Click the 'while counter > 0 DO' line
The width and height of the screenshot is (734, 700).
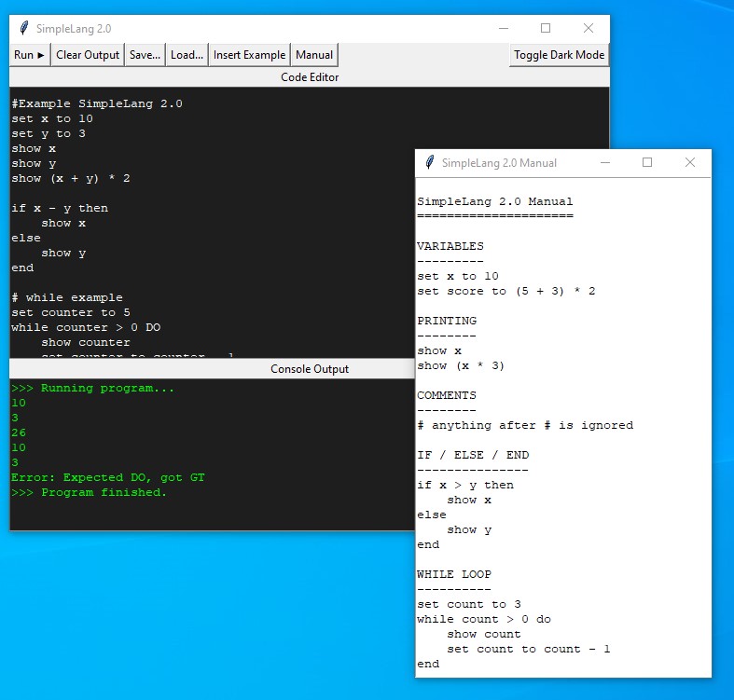click(86, 327)
